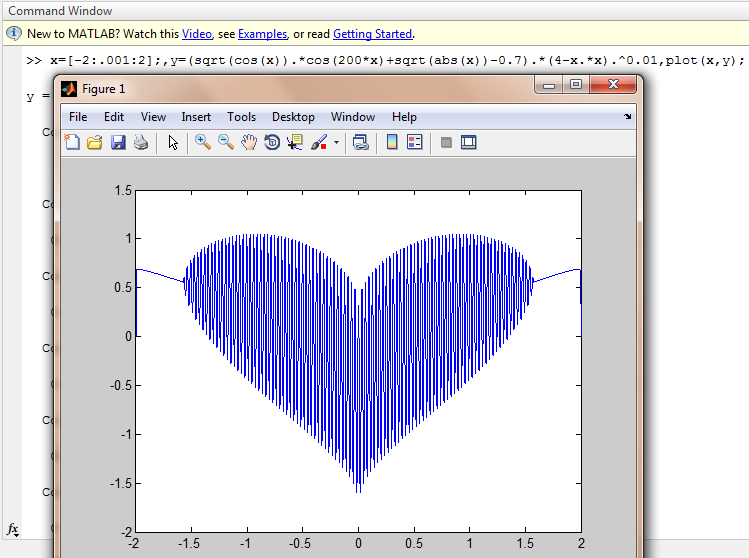Open the Tools menu in Figure 1

point(241,117)
